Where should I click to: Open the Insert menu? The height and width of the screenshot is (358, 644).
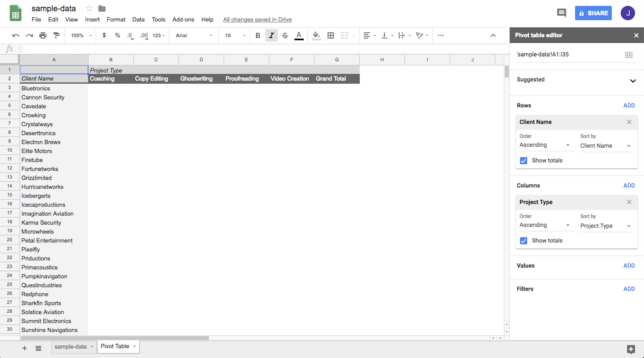pyautogui.click(x=91, y=19)
